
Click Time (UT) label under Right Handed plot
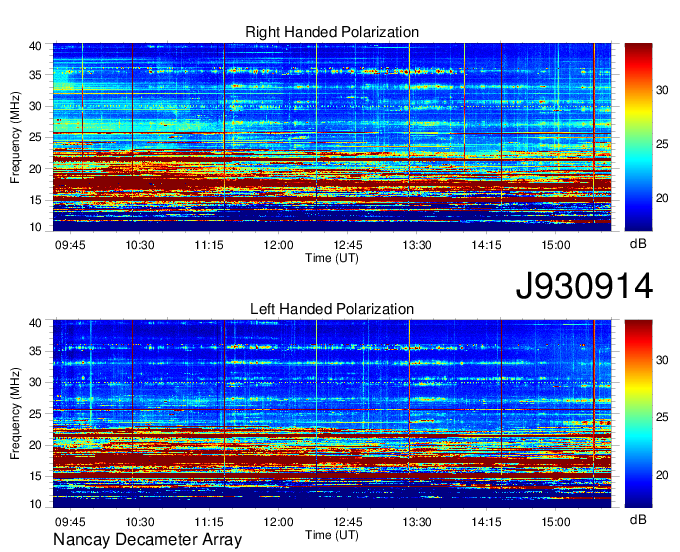332,258
